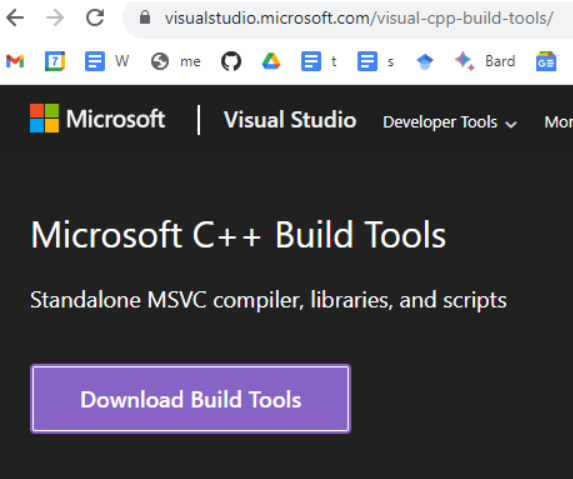Go to Visual Studio home link

click(290, 120)
